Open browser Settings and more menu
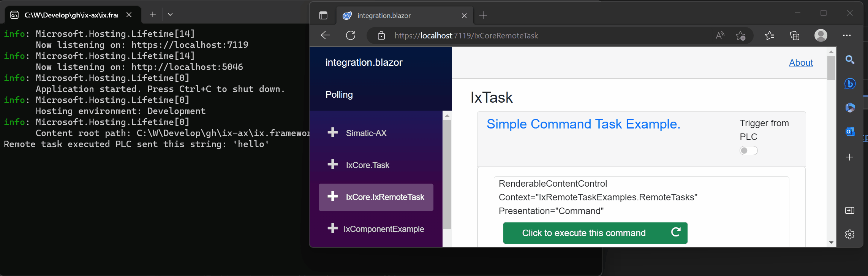The image size is (868, 276). pyautogui.click(x=847, y=35)
